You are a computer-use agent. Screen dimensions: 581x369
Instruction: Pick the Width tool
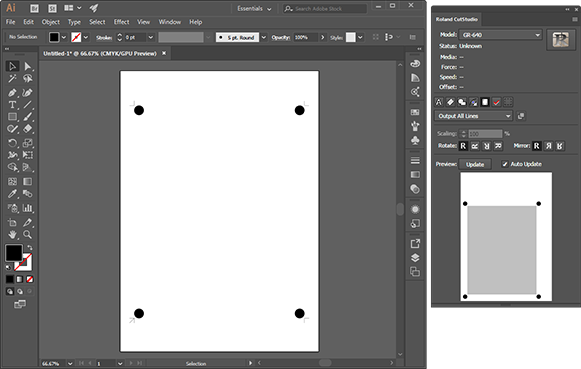(12, 155)
